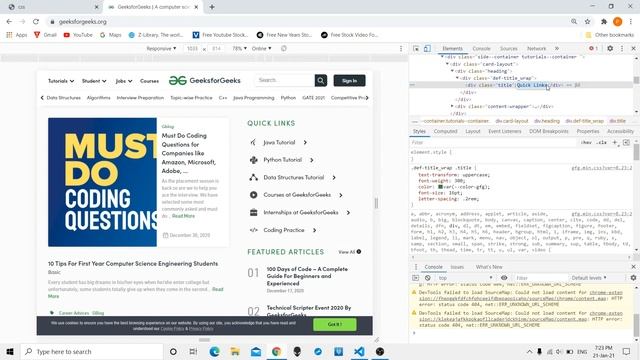Viewport: 640px width, 360px height.
Task: Collapse the def-title_wrap div node
Action: [457, 78]
